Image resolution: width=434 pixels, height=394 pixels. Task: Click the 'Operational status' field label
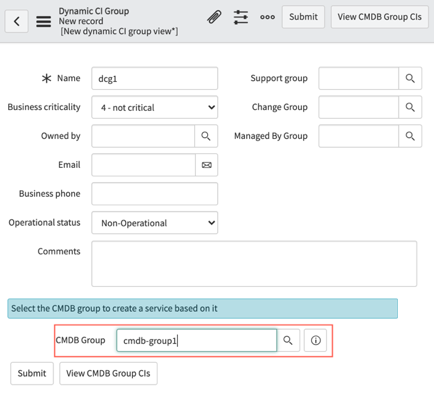tap(44, 222)
